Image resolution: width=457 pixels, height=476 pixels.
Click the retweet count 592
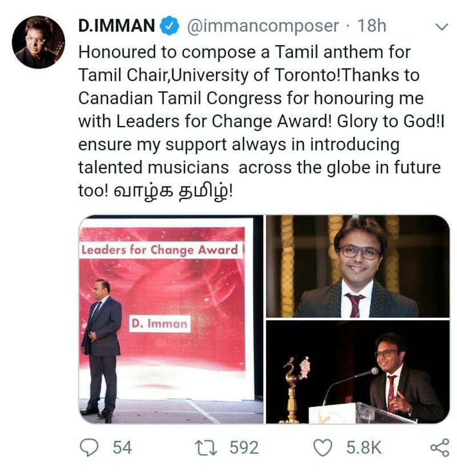coord(244,447)
